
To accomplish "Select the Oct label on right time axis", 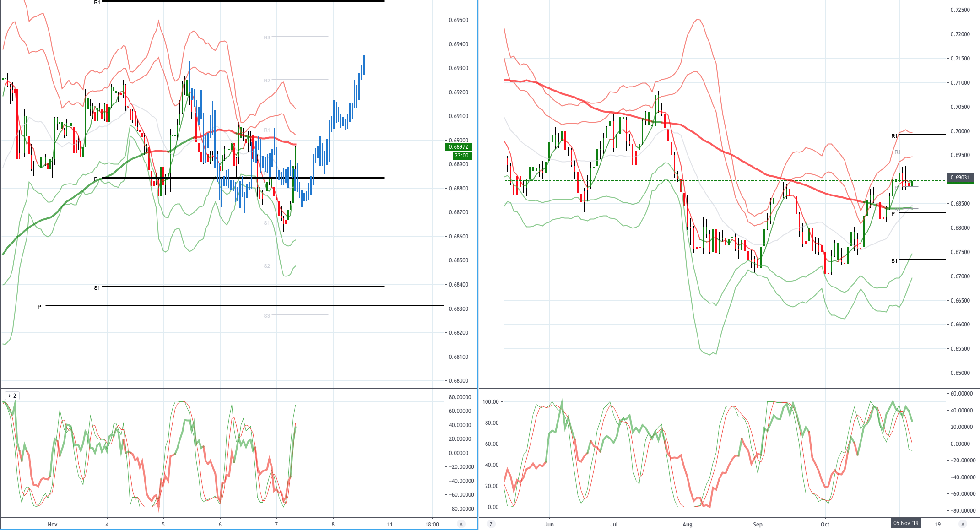I will [x=825, y=525].
